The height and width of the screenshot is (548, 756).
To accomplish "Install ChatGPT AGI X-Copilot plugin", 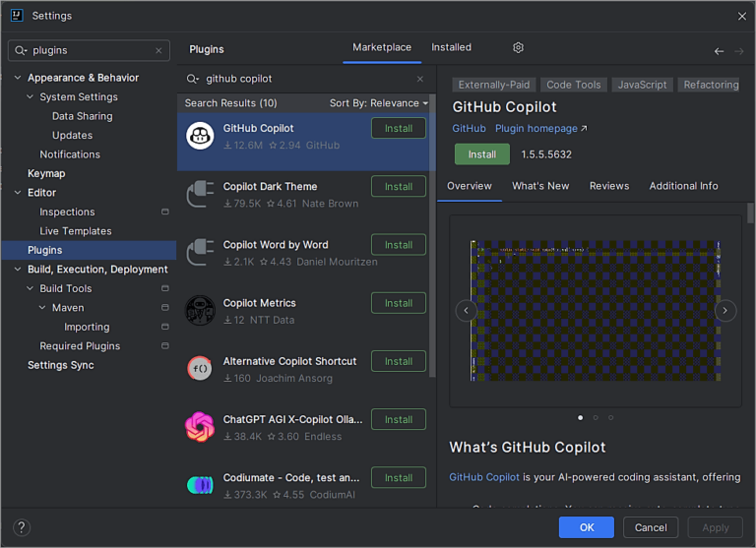I will (x=399, y=419).
